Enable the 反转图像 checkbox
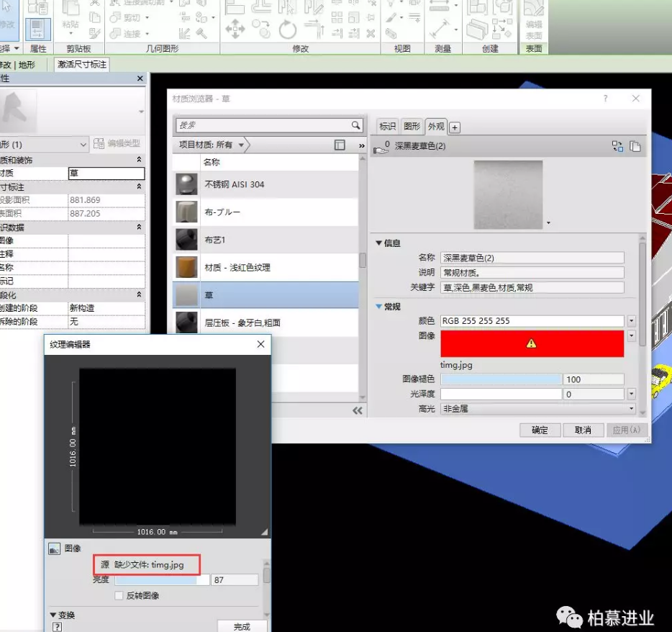Image resolution: width=672 pixels, height=632 pixels. click(x=119, y=595)
